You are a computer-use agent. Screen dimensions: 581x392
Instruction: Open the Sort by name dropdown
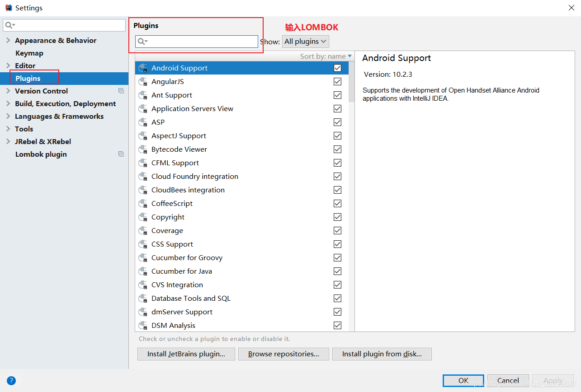pyautogui.click(x=326, y=56)
